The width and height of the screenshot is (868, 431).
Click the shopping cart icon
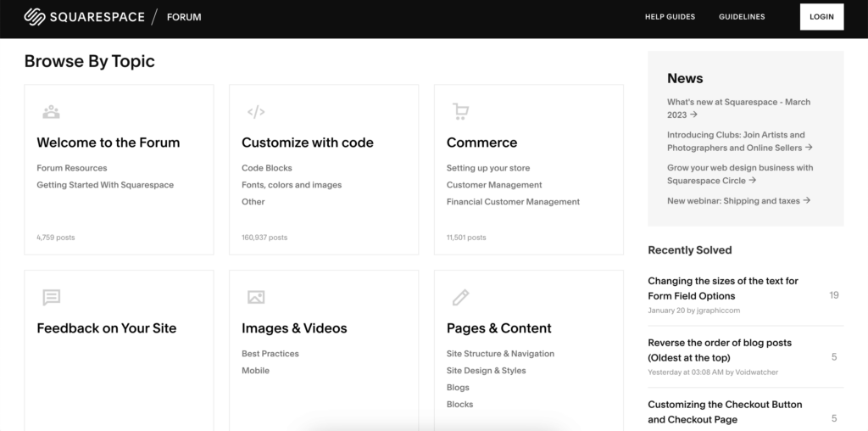point(460,111)
